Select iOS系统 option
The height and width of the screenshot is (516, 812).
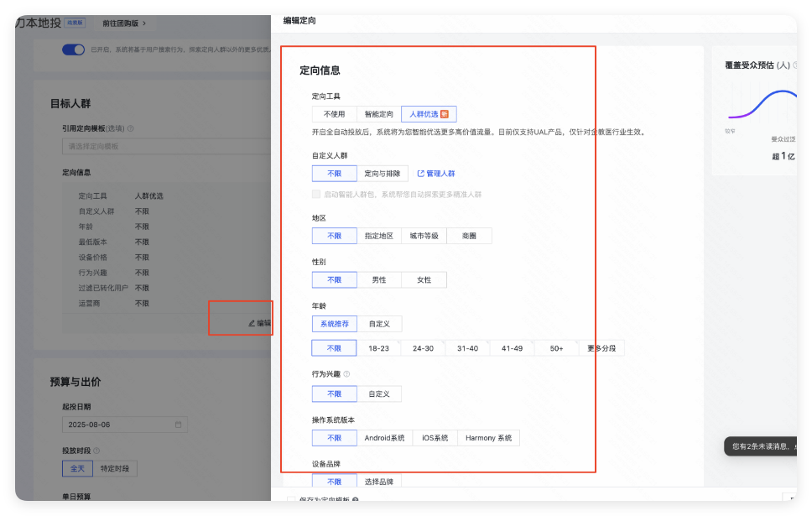coord(435,438)
